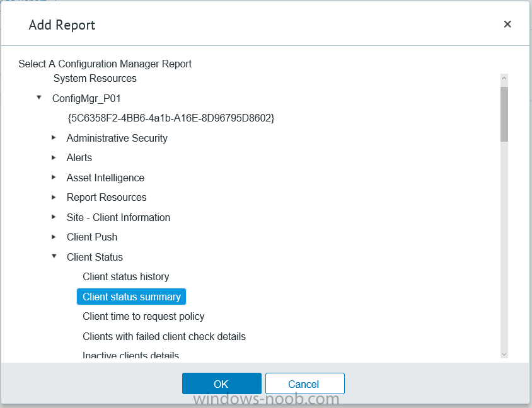Select the Inactive clients details report
The height and width of the screenshot is (408, 532).
(x=130, y=355)
